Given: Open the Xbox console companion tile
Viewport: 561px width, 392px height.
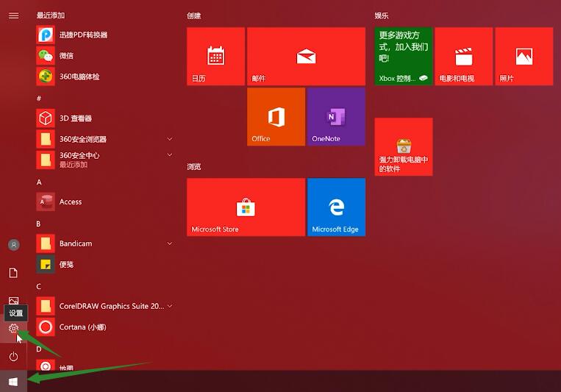Looking at the screenshot, I should [x=403, y=57].
